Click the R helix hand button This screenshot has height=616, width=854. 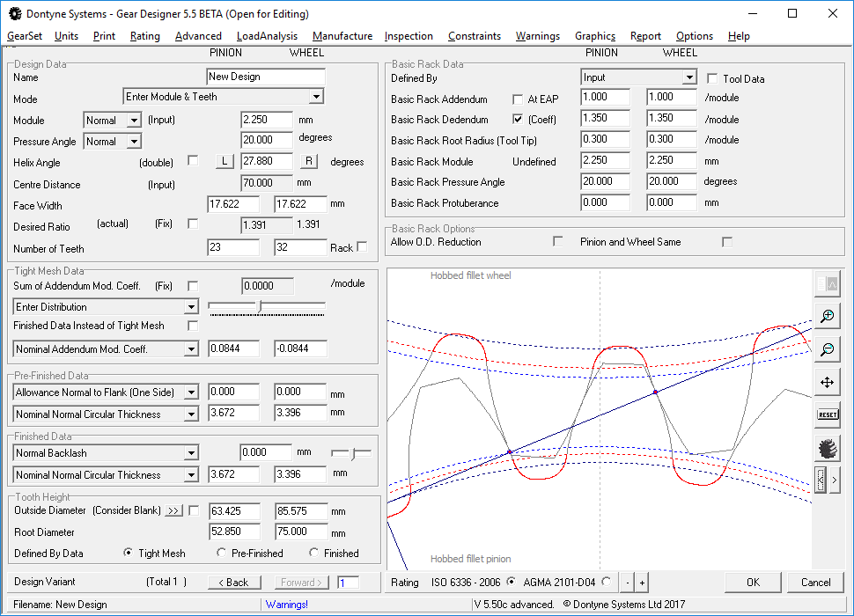click(309, 161)
